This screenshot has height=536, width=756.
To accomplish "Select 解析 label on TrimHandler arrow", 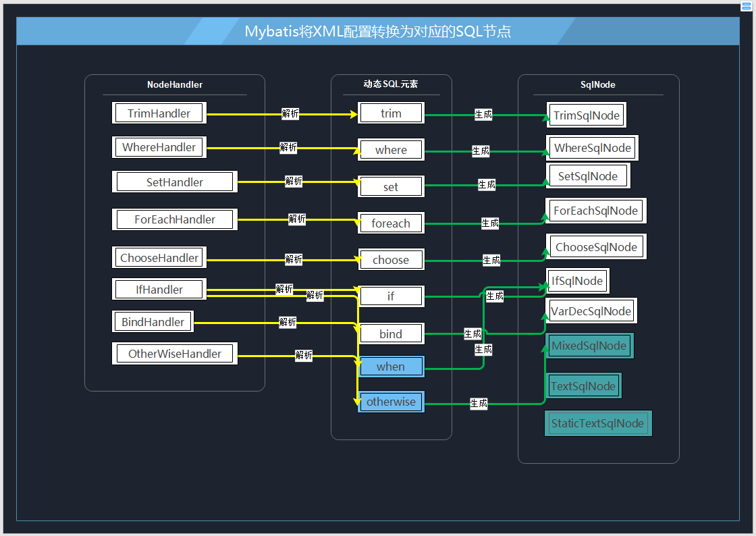I will pos(290,114).
